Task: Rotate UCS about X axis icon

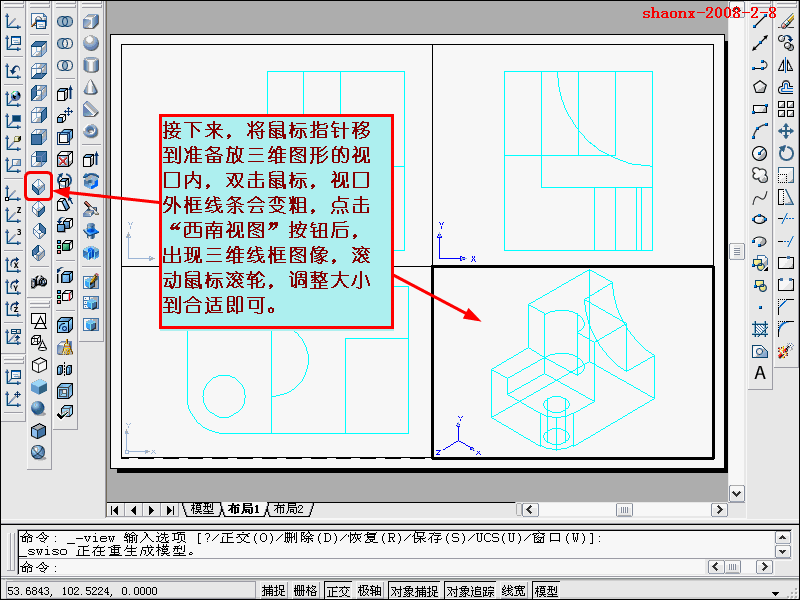Action: [x=13, y=265]
